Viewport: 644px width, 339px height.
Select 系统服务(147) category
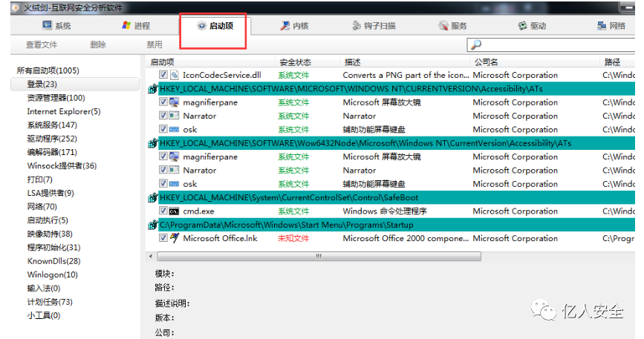pos(52,125)
